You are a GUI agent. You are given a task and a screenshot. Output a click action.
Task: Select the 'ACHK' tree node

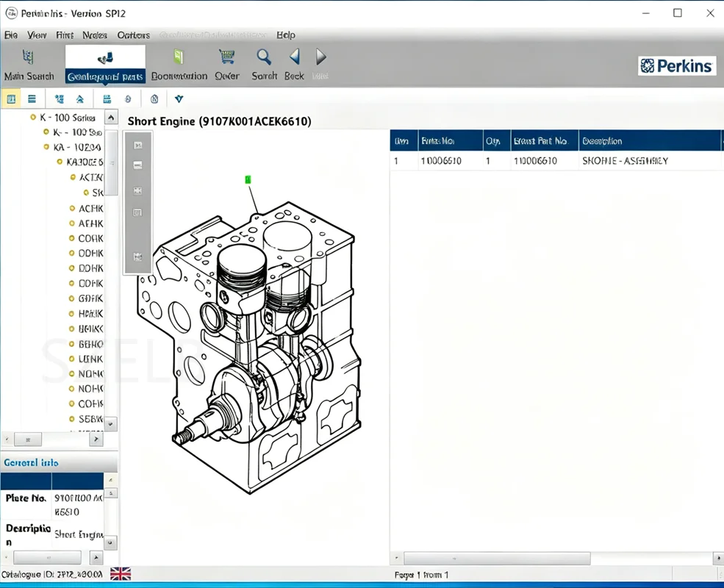click(x=91, y=209)
